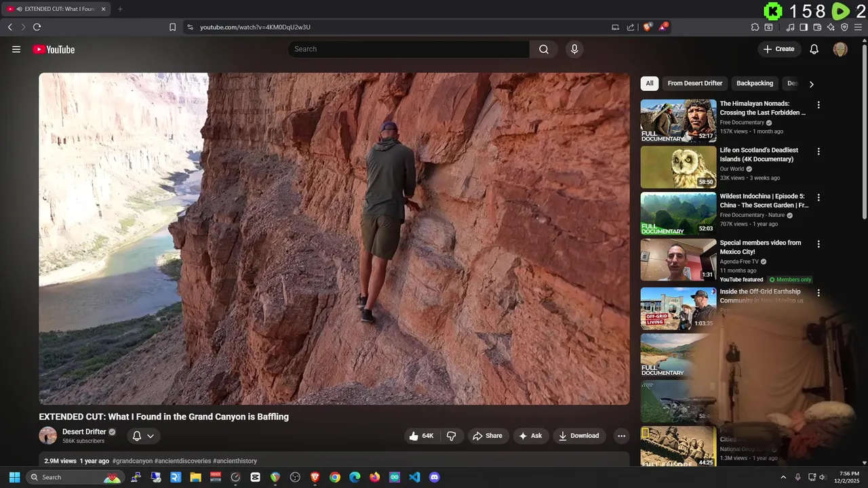The width and height of the screenshot is (868, 488).
Task: Go back in the browser
Action: click(x=9, y=27)
